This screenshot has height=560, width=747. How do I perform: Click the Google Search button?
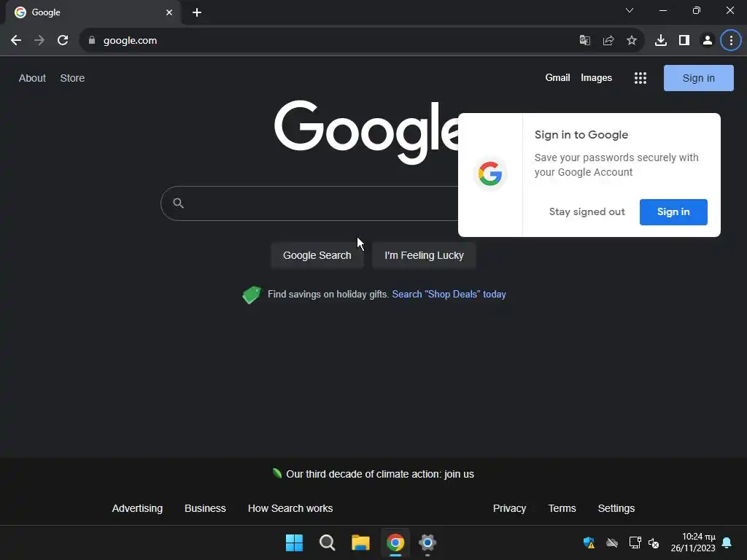coord(317,255)
